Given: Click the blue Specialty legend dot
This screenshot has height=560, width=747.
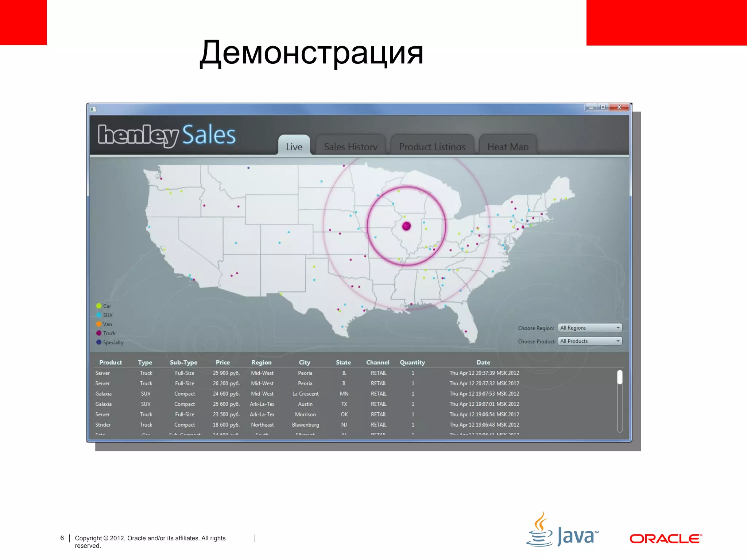Looking at the screenshot, I should pos(99,342).
